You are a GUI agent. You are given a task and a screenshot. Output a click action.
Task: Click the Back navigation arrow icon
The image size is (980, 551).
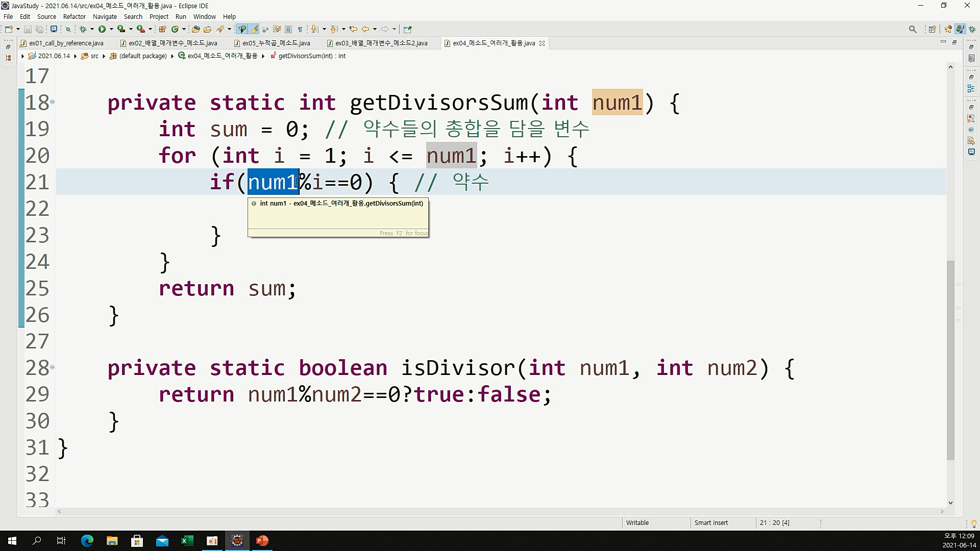click(365, 29)
